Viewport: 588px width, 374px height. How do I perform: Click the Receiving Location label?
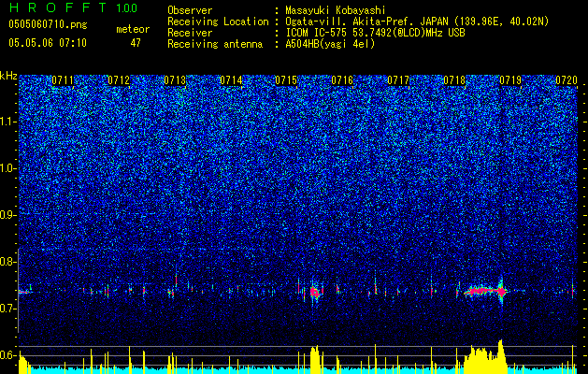[x=218, y=22]
